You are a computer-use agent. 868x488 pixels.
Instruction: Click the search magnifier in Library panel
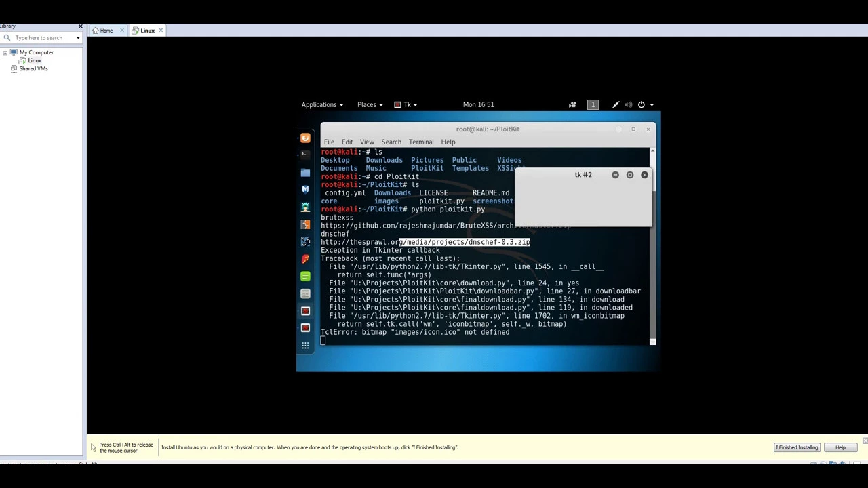[7, 38]
